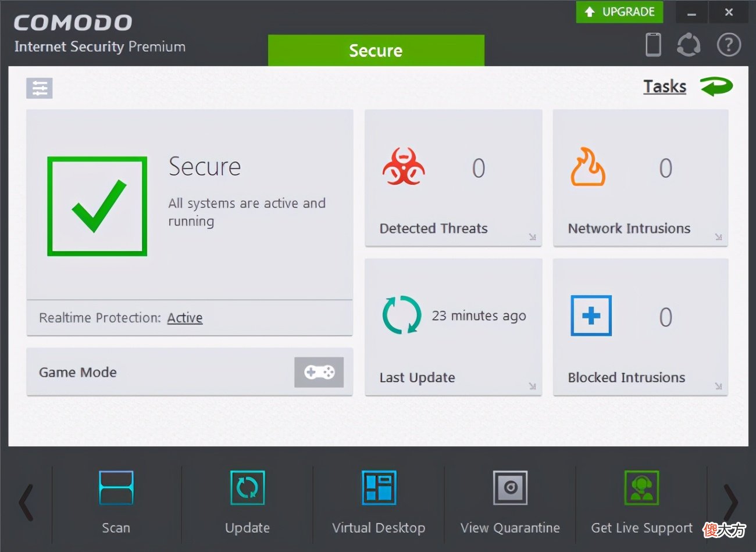Click the green checkmark Secure icon
Image resolution: width=756 pixels, height=552 pixels.
pos(97,206)
